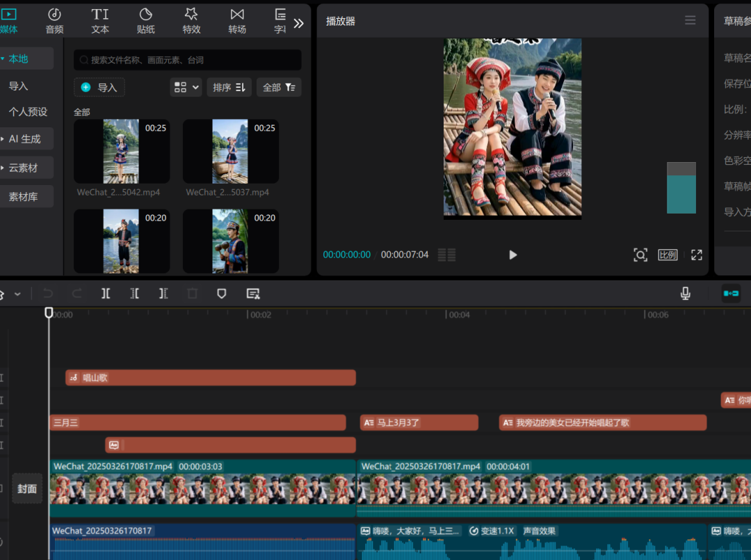751x560 pixels.
Task: Enter fullscreen preview mode
Action: pyautogui.click(x=696, y=255)
